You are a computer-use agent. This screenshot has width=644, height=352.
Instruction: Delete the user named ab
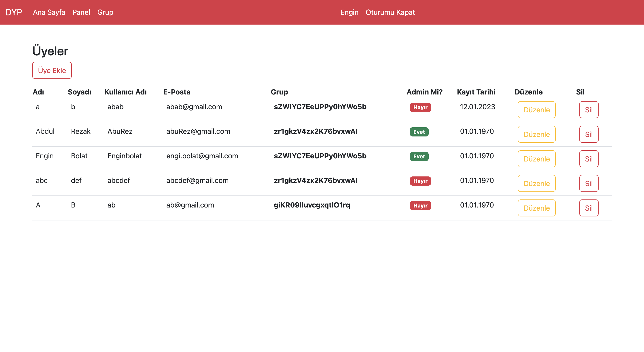point(589,208)
